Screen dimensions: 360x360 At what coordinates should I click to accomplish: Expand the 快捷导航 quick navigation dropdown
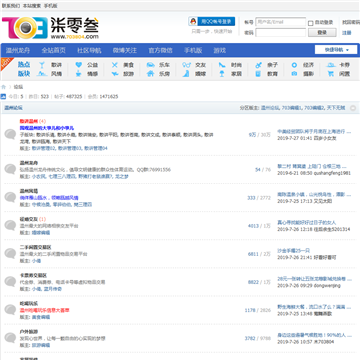click(336, 50)
